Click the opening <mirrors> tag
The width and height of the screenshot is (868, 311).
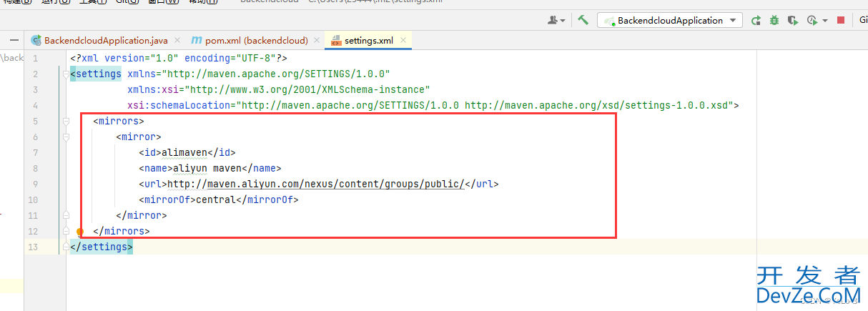(x=119, y=121)
